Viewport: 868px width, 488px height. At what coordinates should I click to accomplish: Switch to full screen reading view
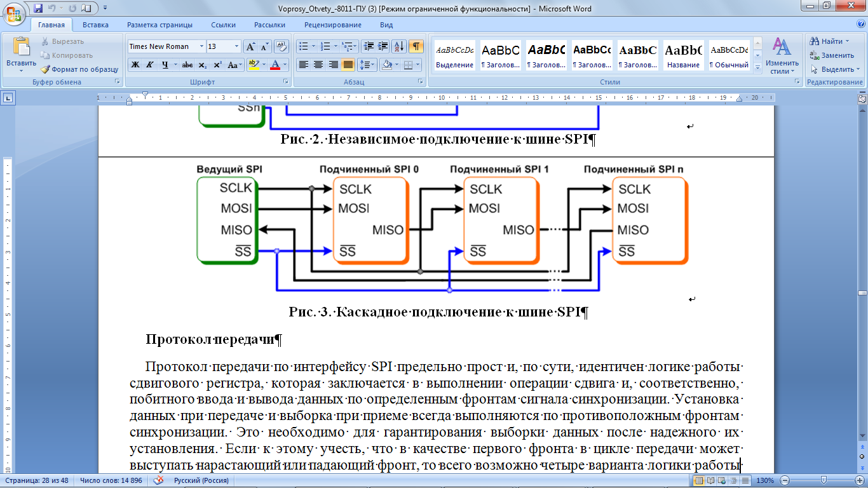coord(711,480)
